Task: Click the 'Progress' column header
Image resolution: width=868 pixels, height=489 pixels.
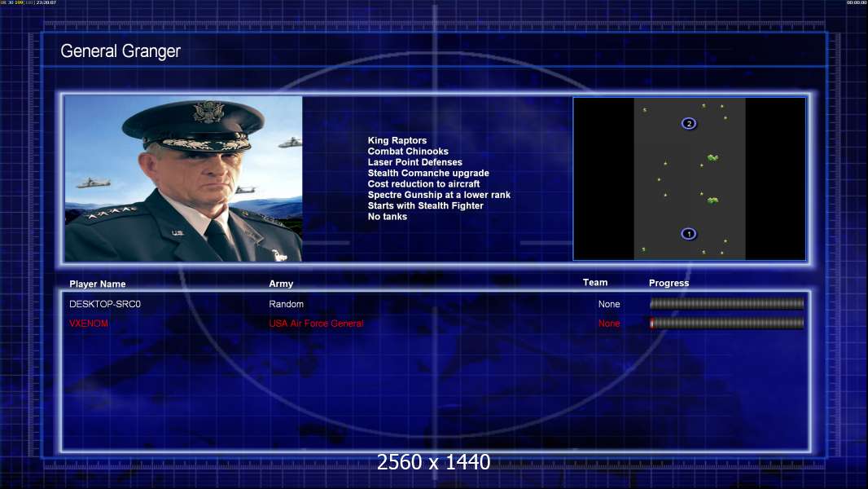Action: click(x=669, y=283)
